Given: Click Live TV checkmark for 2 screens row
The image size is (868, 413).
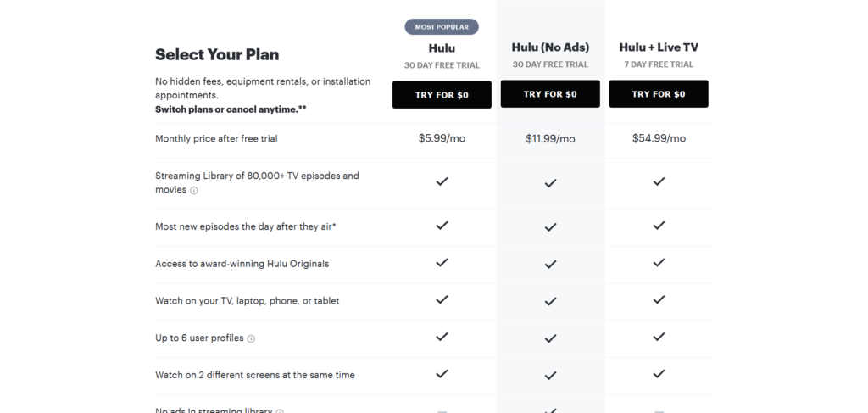Looking at the screenshot, I should click(x=659, y=374).
